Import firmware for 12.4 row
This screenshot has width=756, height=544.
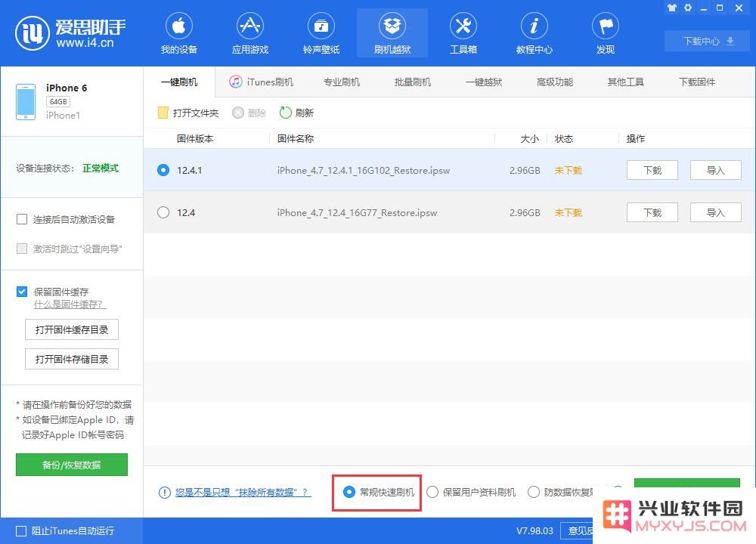[x=715, y=212]
